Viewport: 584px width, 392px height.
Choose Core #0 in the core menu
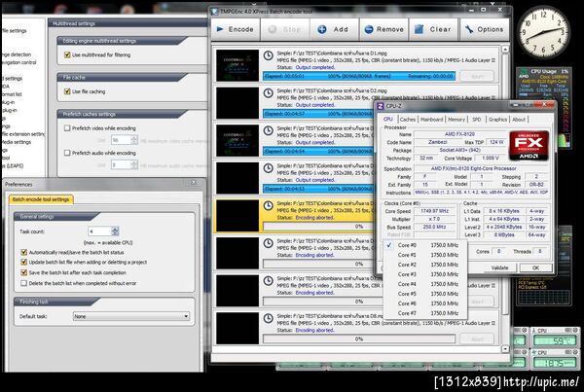click(x=425, y=245)
